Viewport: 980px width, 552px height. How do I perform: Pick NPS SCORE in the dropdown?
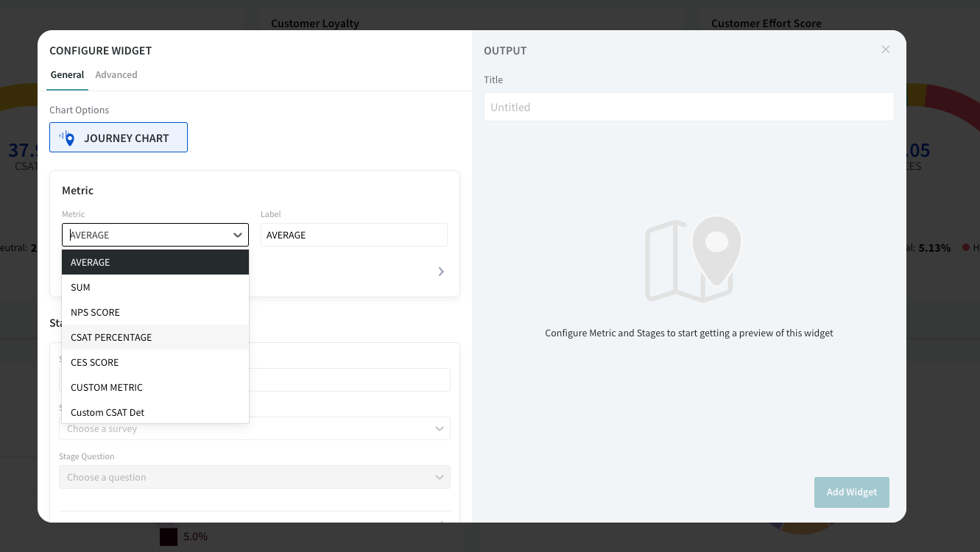pyautogui.click(x=155, y=313)
